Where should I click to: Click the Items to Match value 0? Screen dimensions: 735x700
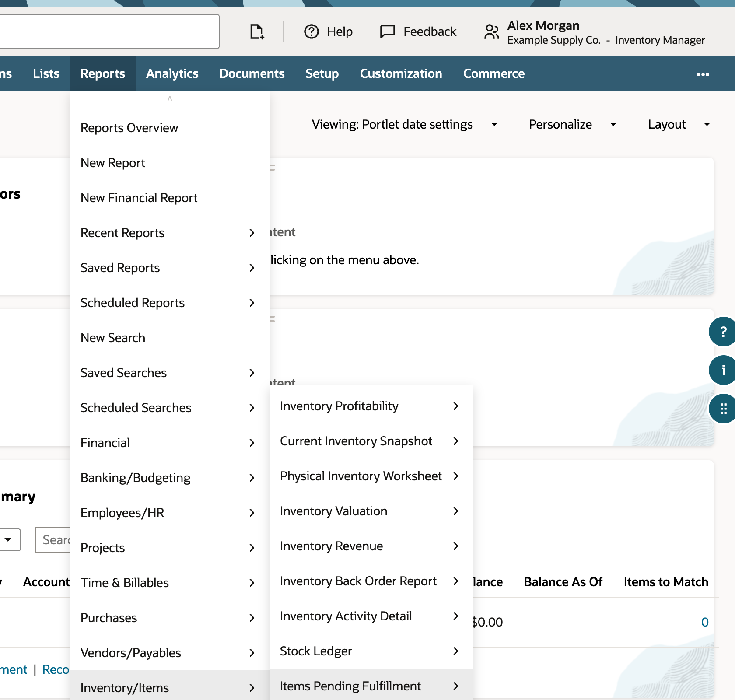click(704, 622)
